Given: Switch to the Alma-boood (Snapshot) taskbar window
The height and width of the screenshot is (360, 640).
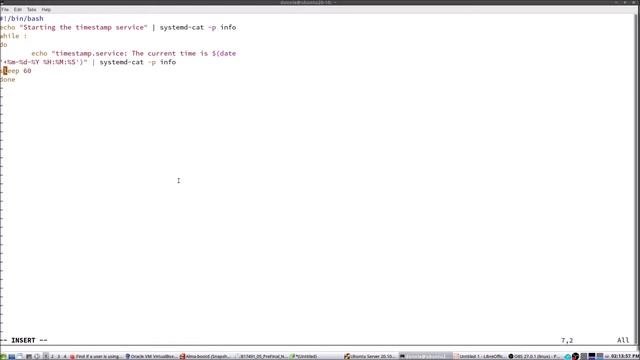Looking at the screenshot, I should coord(206,356).
